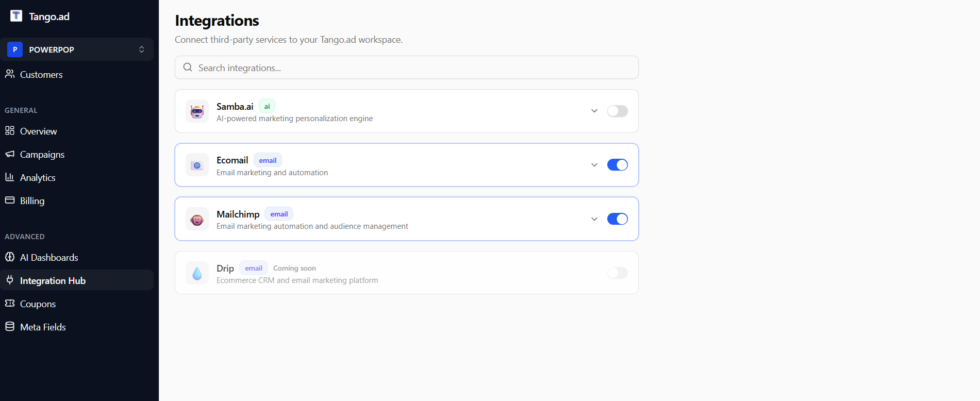This screenshot has width=980, height=401.
Task: Click the Drip integration name
Action: click(x=225, y=269)
